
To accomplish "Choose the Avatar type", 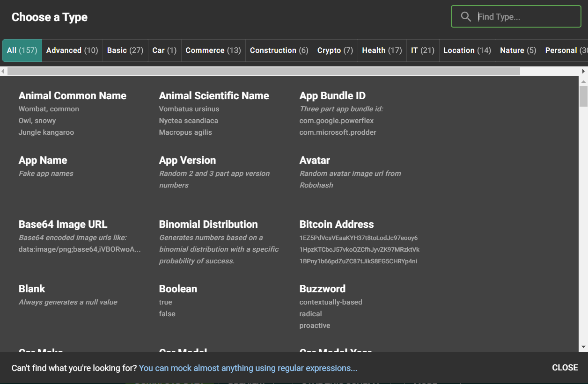I will (315, 160).
